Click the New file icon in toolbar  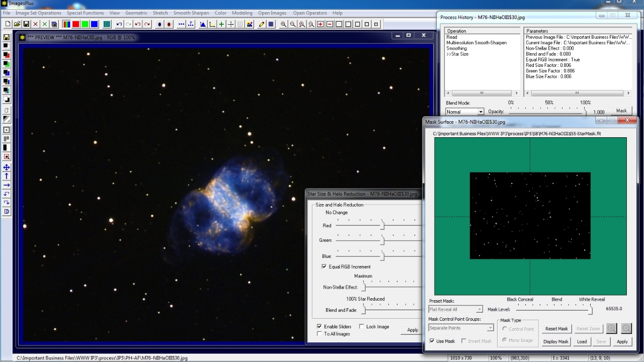pos(8,24)
